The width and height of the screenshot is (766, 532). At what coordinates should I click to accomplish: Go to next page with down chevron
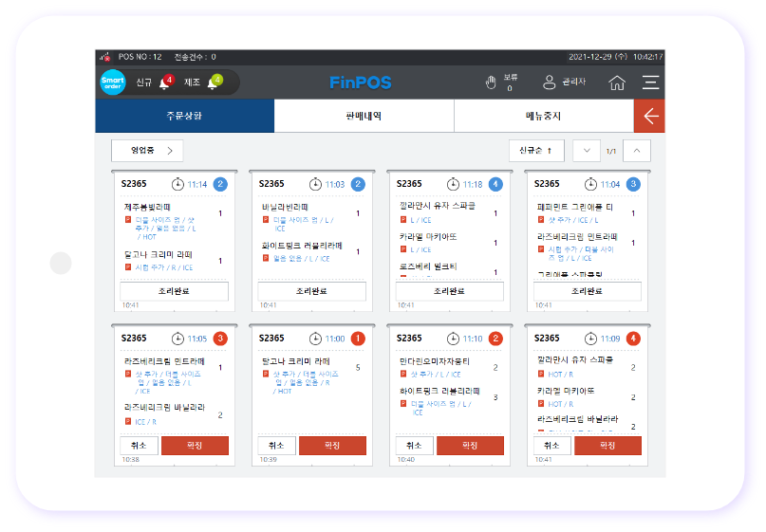587,151
